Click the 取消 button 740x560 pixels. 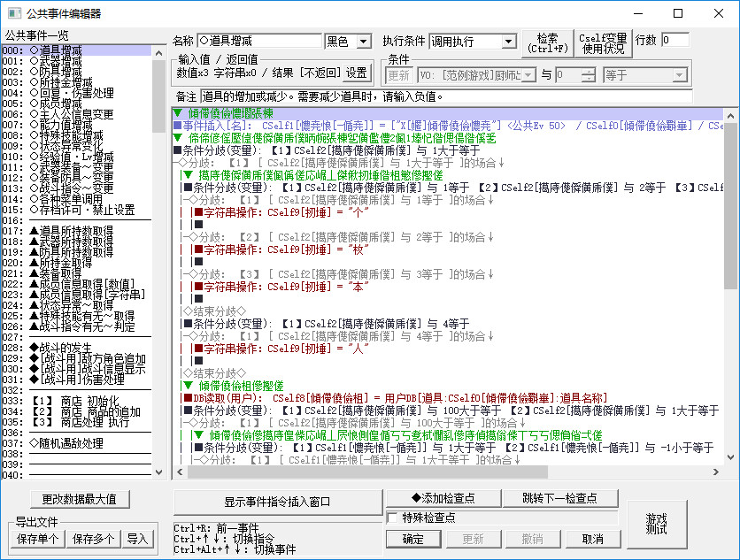tap(593, 539)
